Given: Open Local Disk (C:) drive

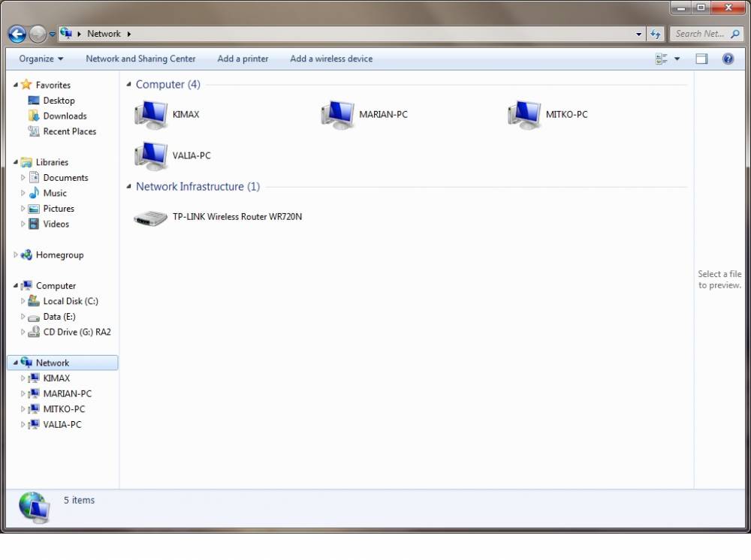Looking at the screenshot, I should 70,301.
